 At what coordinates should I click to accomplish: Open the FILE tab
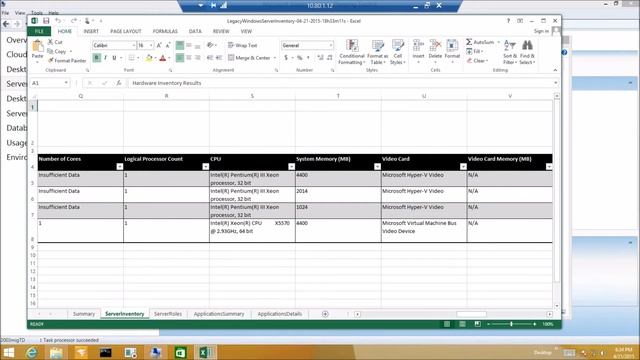[x=39, y=31]
